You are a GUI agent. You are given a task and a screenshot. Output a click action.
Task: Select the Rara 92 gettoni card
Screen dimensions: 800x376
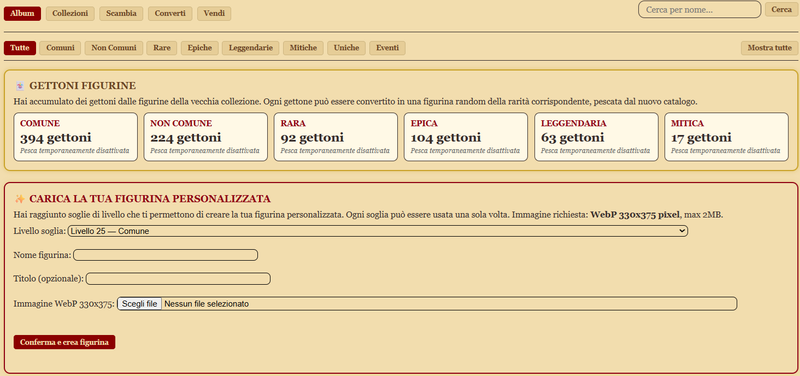point(336,137)
